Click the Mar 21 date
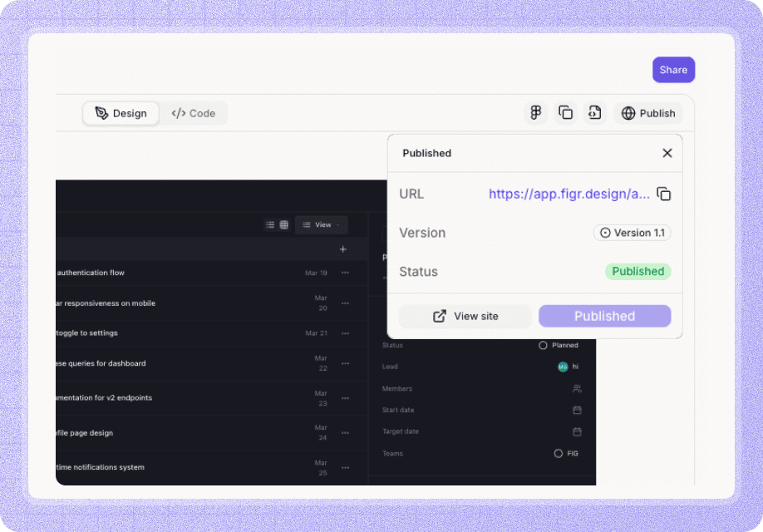The width and height of the screenshot is (763, 532). (x=316, y=333)
